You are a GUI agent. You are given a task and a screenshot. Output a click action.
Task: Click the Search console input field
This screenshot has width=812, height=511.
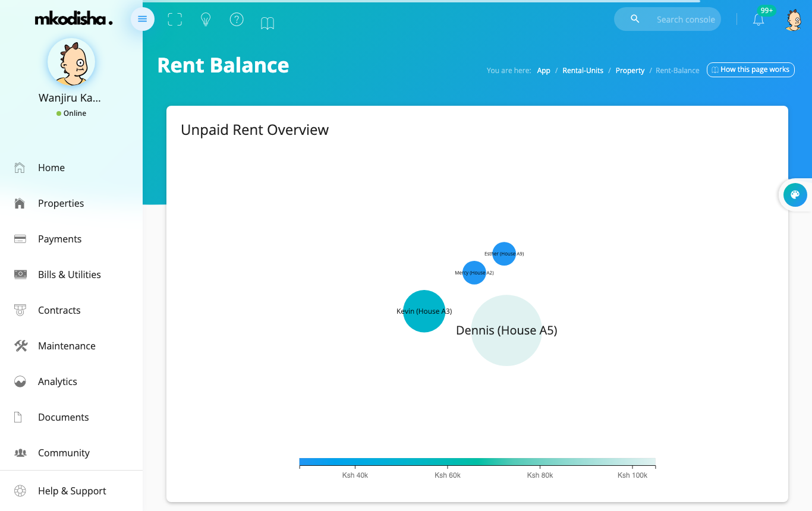click(x=685, y=19)
